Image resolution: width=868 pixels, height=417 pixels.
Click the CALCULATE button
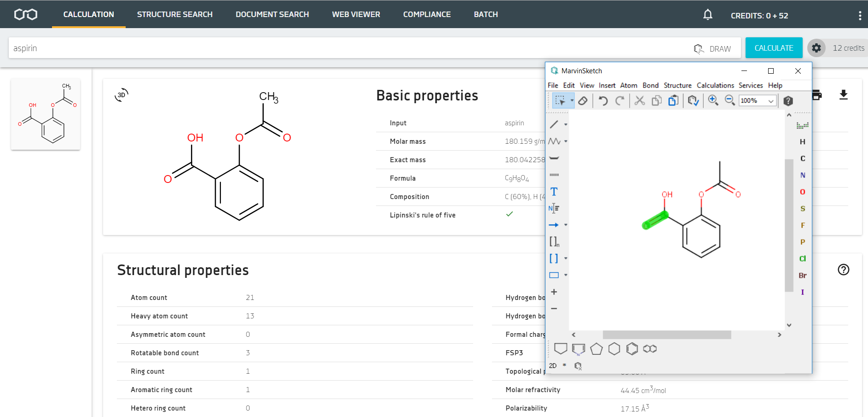(774, 47)
